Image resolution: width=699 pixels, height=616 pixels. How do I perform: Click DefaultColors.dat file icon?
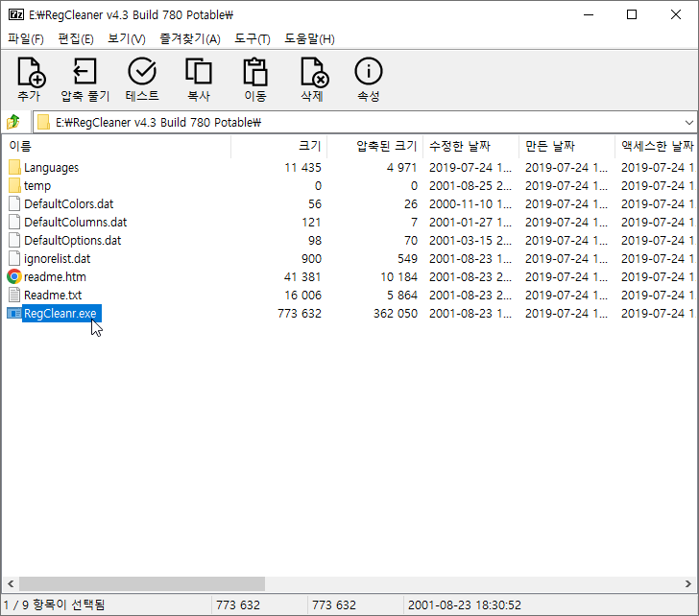tap(14, 203)
